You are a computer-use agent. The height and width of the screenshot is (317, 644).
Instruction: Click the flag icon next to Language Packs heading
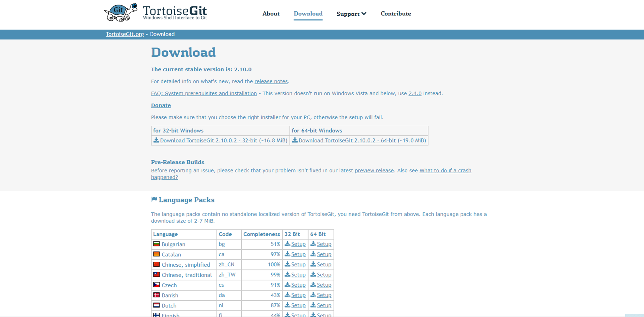154,199
